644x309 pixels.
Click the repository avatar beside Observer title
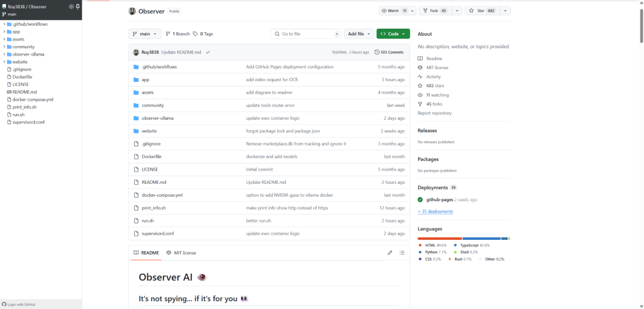click(x=132, y=11)
